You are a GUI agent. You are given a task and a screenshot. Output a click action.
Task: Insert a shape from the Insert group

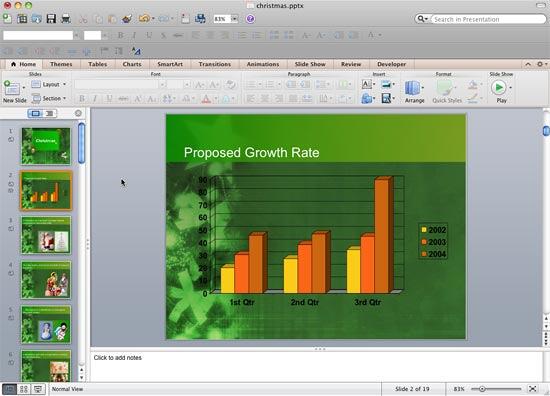(367, 98)
